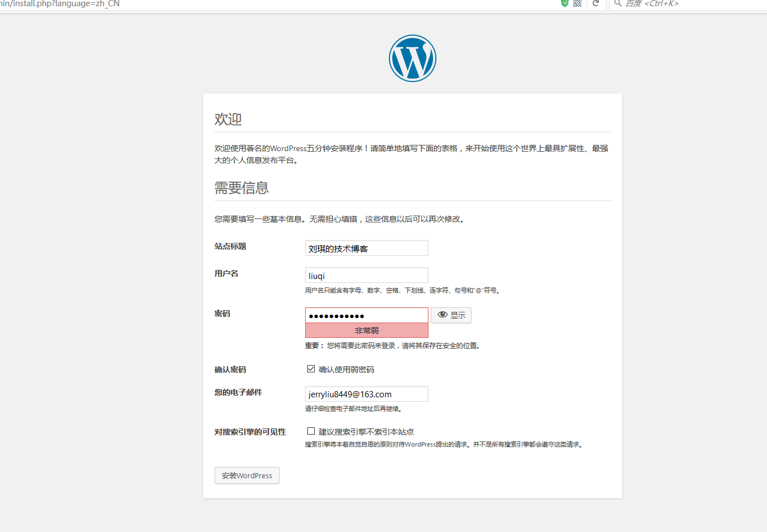Click the 非常弱 password strength indicator

click(x=367, y=331)
